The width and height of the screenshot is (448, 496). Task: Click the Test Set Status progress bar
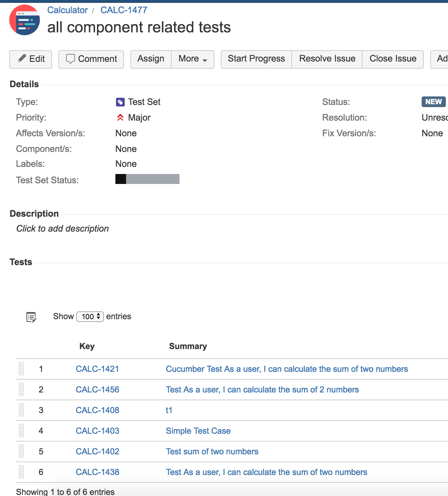pyautogui.click(x=147, y=179)
